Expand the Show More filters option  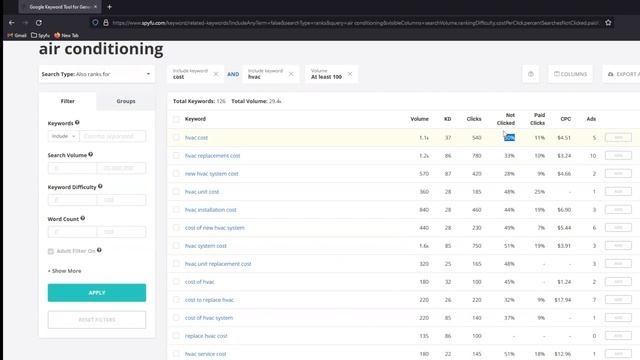tap(64, 271)
